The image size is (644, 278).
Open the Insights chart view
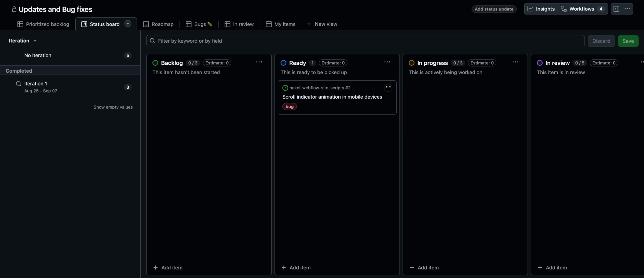(541, 9)
